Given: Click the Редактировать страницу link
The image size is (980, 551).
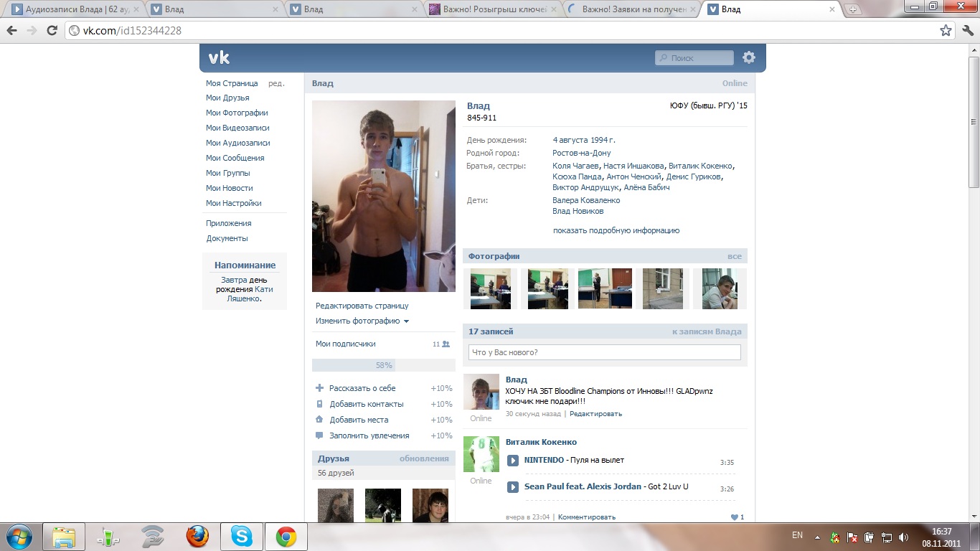Looking at the screenshot, I should point(362,306).
